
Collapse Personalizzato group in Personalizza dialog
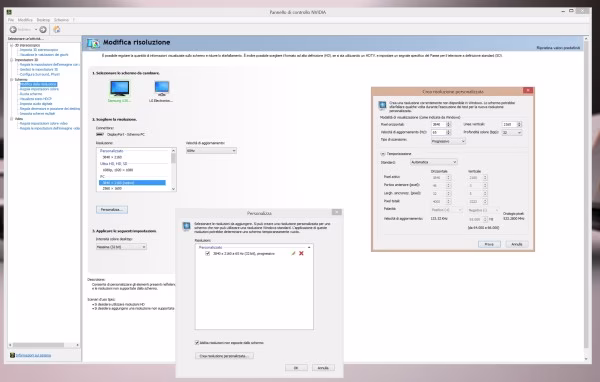(x=309, y=248)
